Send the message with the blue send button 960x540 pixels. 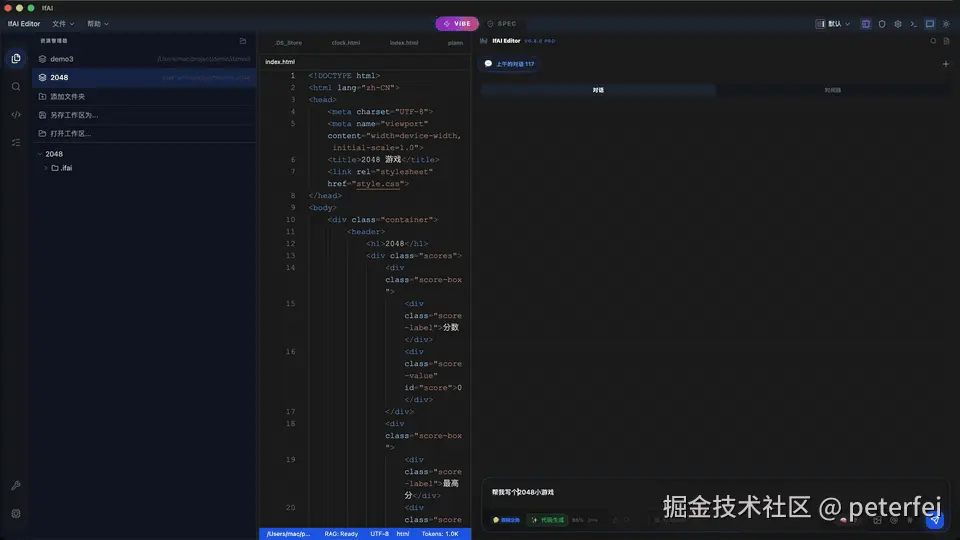coord(934,520)
